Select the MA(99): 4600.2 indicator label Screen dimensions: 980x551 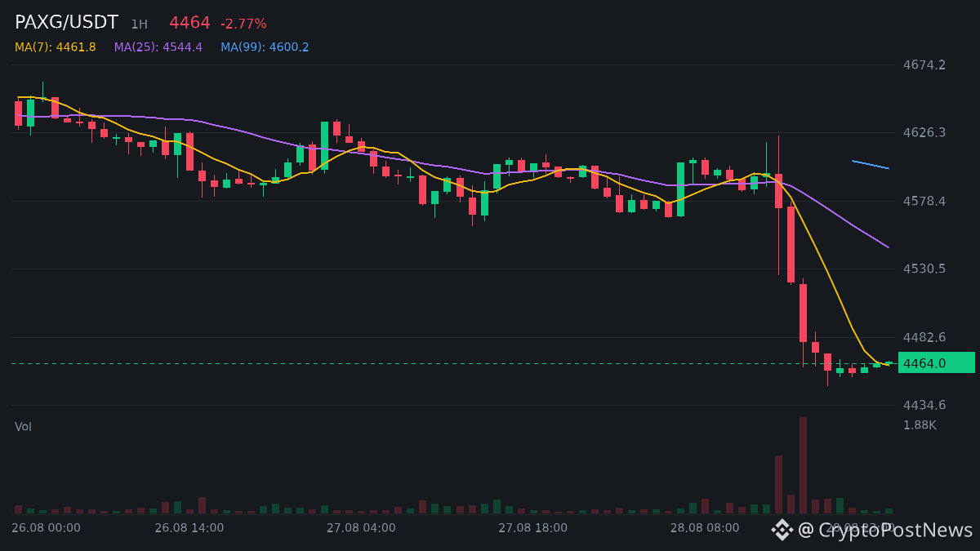(265, 47)
